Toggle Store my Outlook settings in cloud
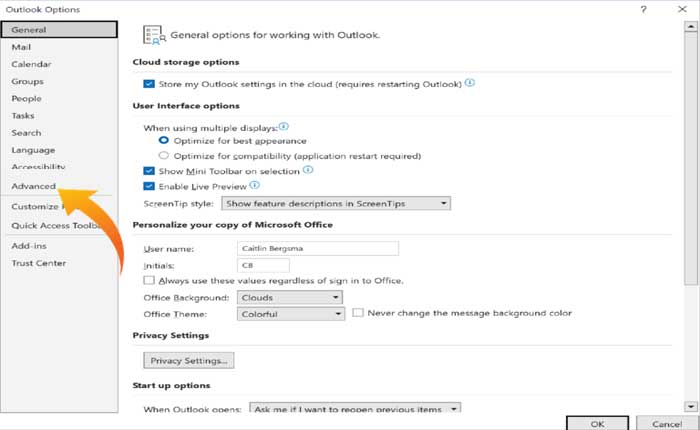Screen dimensions: 700x430 (150, 84)
